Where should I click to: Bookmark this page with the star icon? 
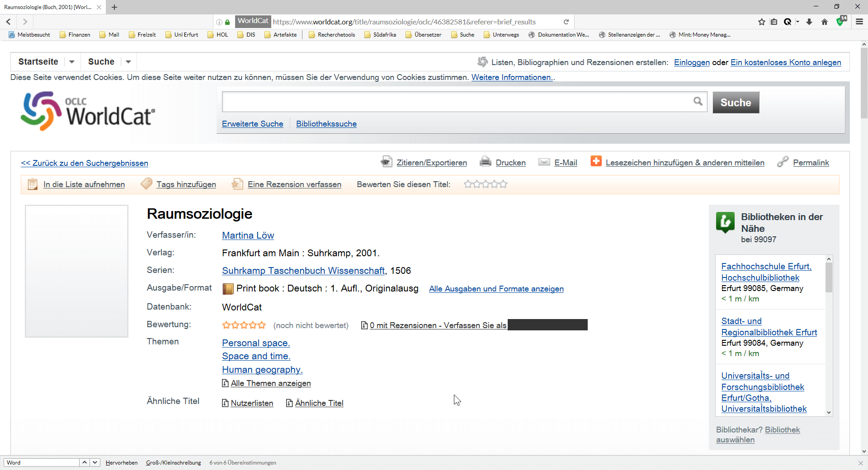click(762, 22)
